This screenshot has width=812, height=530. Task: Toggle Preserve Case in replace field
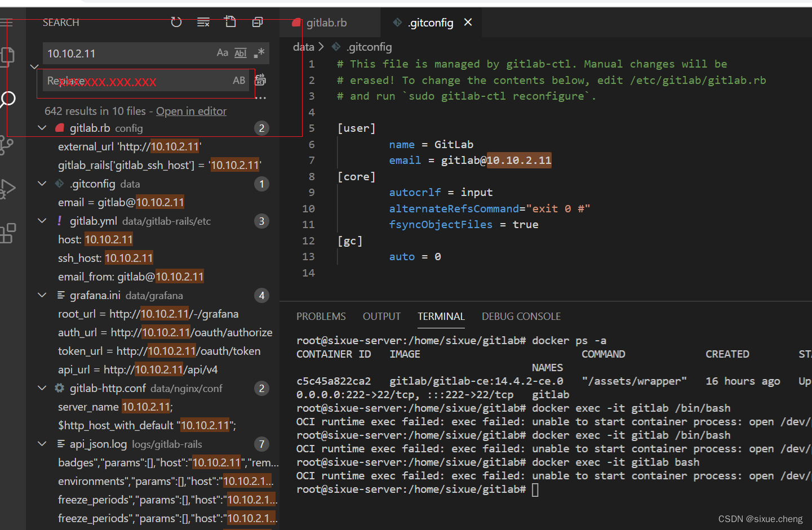pos(239,81)
